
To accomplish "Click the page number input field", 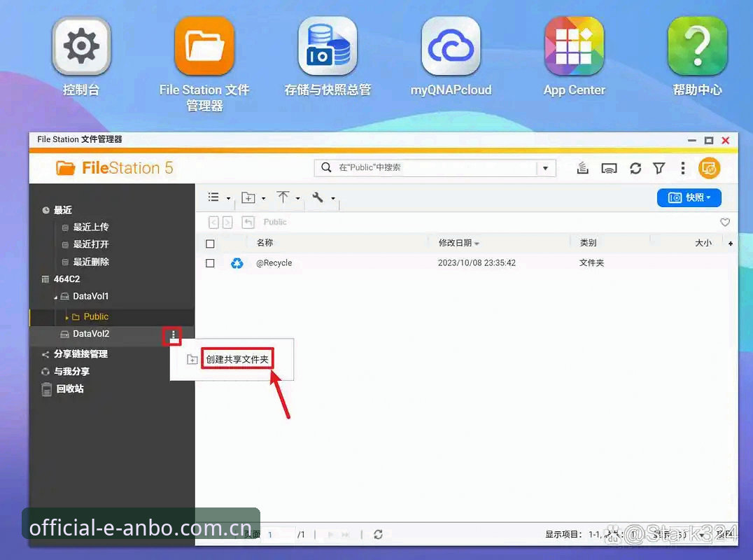I will tap(279, 535).
